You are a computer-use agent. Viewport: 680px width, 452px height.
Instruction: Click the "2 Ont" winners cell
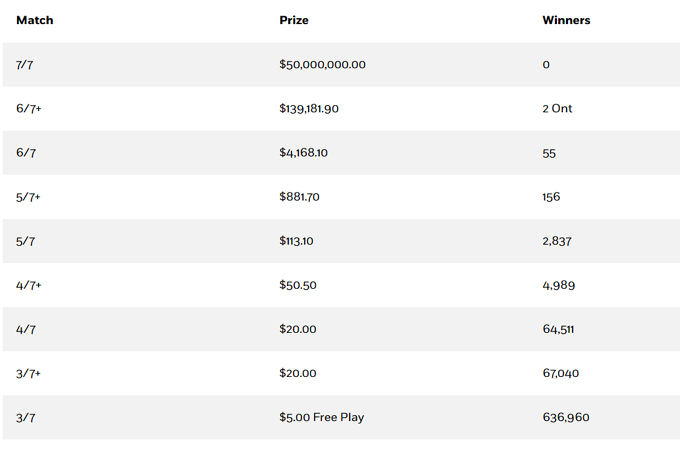coord(557,109)
